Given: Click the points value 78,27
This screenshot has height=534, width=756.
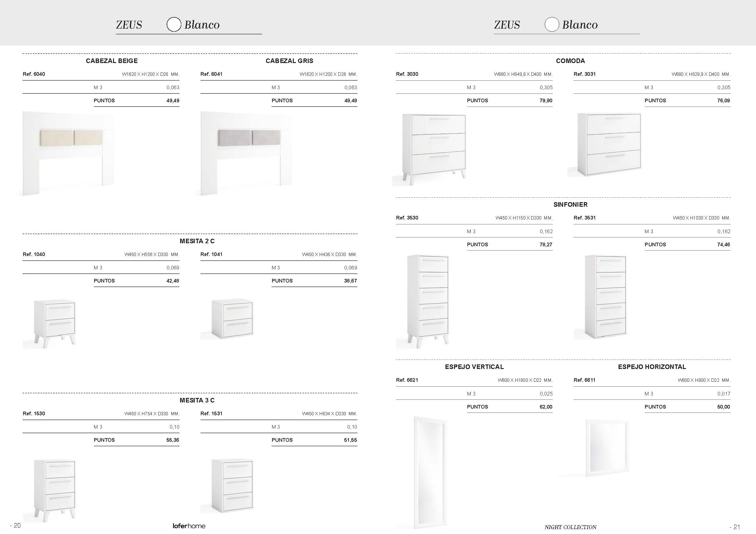Looking at the screenshot, I should (x=546, y=245).
